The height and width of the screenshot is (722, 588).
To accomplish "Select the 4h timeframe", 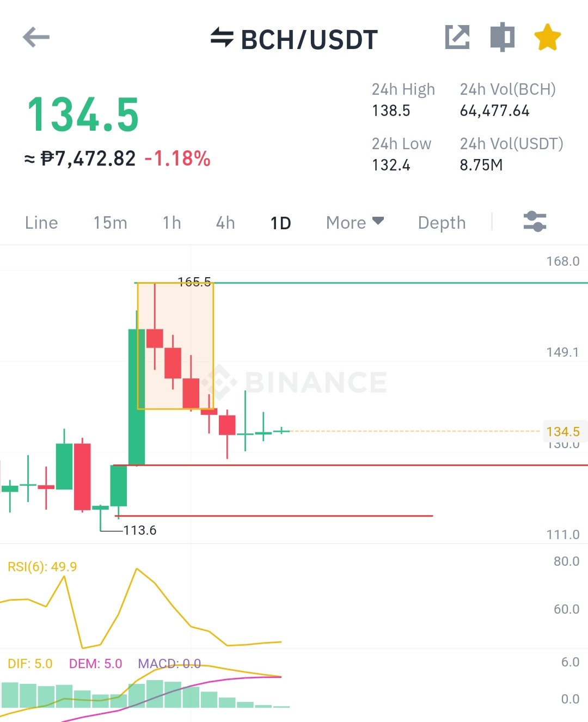I will 225,222.
